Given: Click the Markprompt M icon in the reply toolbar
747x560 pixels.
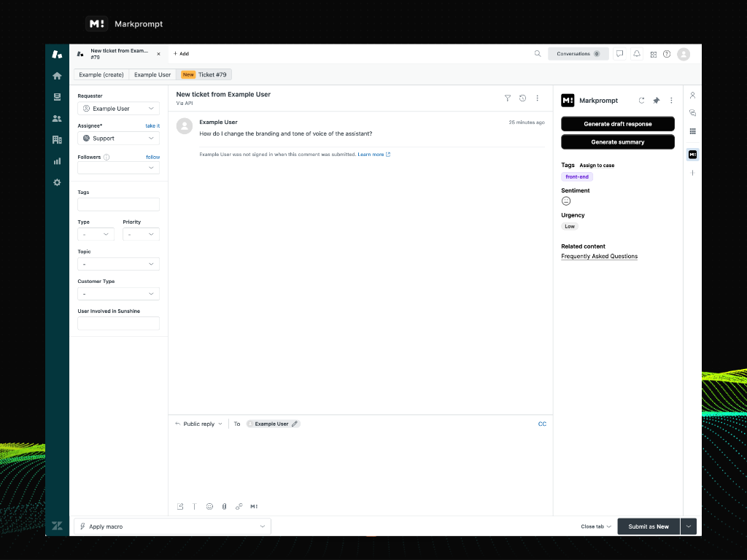Looking at the screenshot, I should (x=254, y=507).
